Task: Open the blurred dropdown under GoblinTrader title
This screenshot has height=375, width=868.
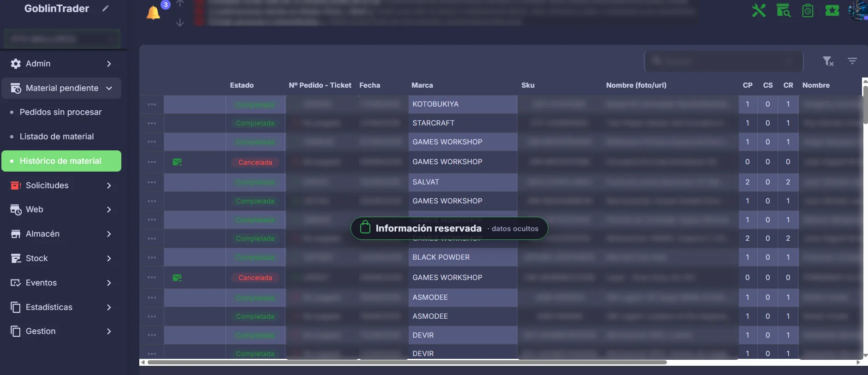Action: coord(62,39)
